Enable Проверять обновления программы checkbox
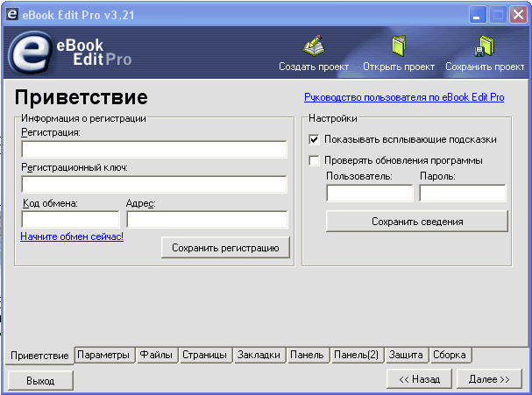532x395 pixels. click(x=315, y=160)
